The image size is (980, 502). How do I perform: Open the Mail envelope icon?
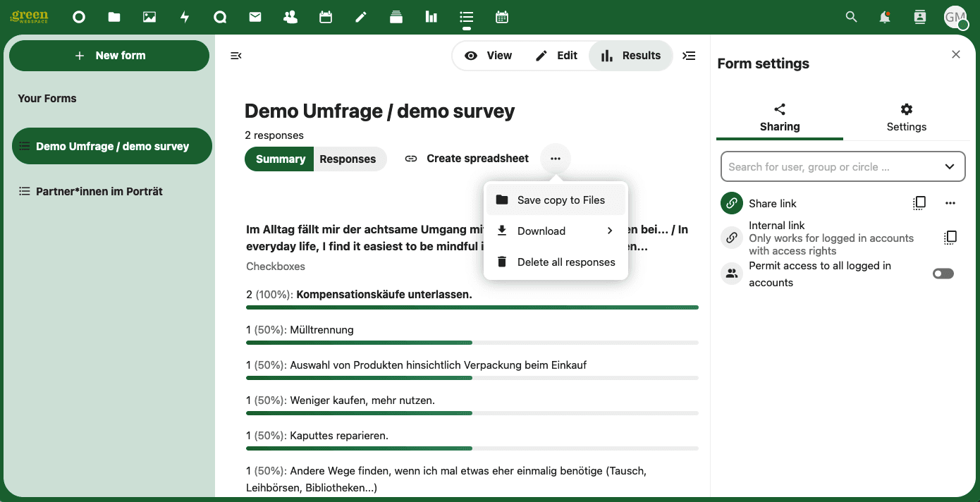255,17
